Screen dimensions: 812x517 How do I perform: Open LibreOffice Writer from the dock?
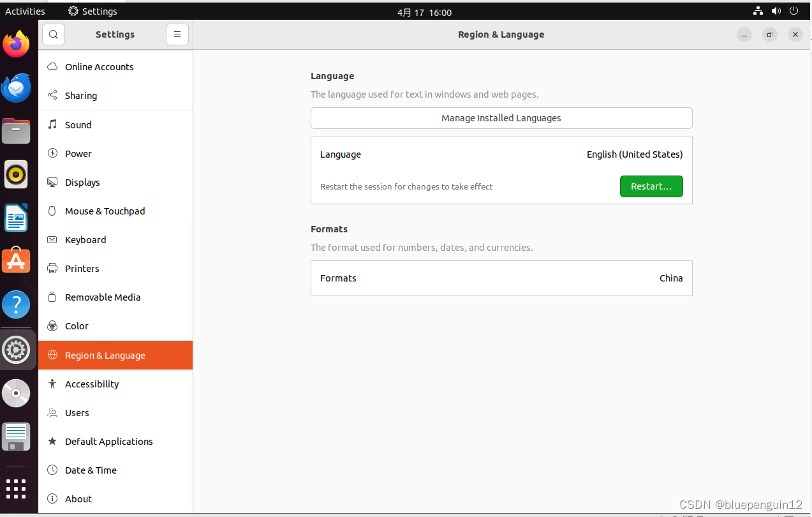pyautogui.click(x=16, y=218)
